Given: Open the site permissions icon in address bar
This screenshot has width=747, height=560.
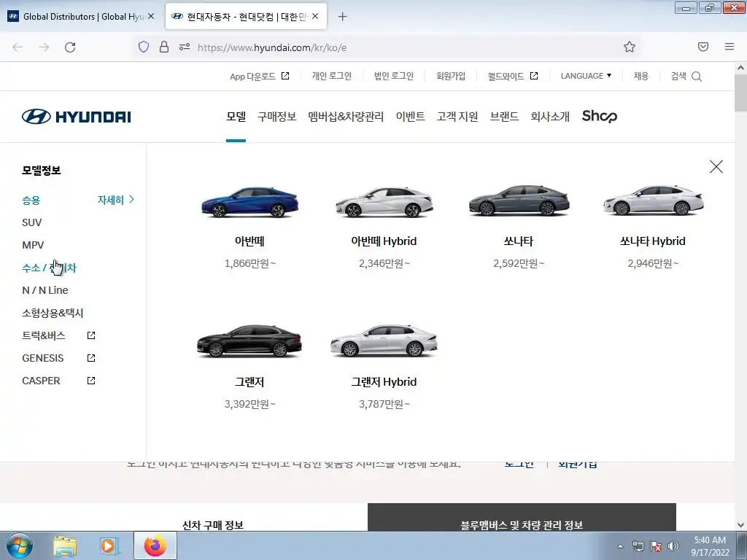Looking at the screenshot, I should point(185,47).
